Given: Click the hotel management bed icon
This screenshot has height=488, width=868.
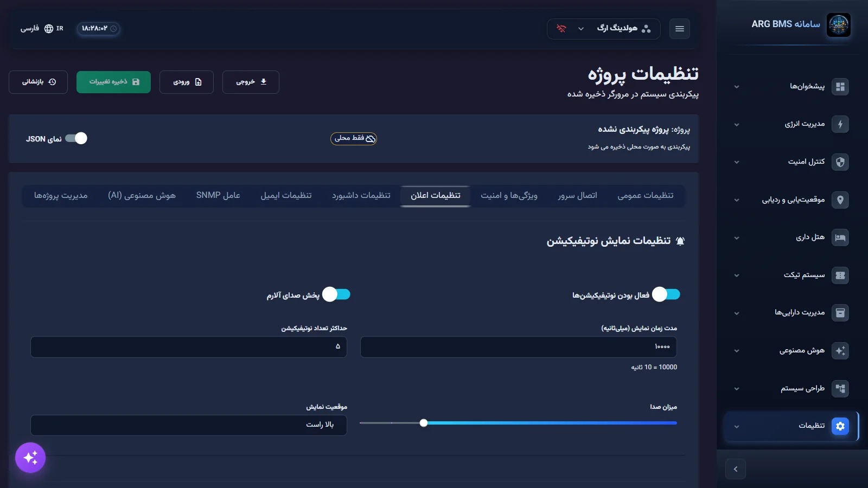Looking at the screenshot, I should click(x=840, y=237).
